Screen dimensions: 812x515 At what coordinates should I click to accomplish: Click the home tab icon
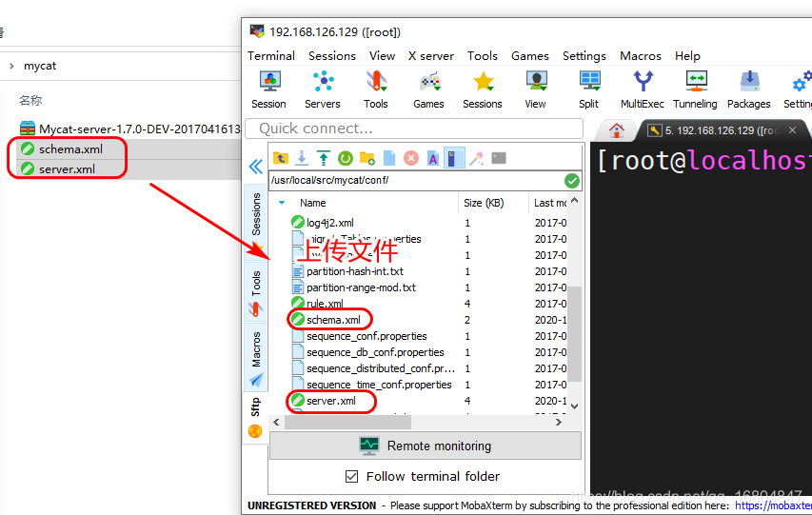coord(616,130)
